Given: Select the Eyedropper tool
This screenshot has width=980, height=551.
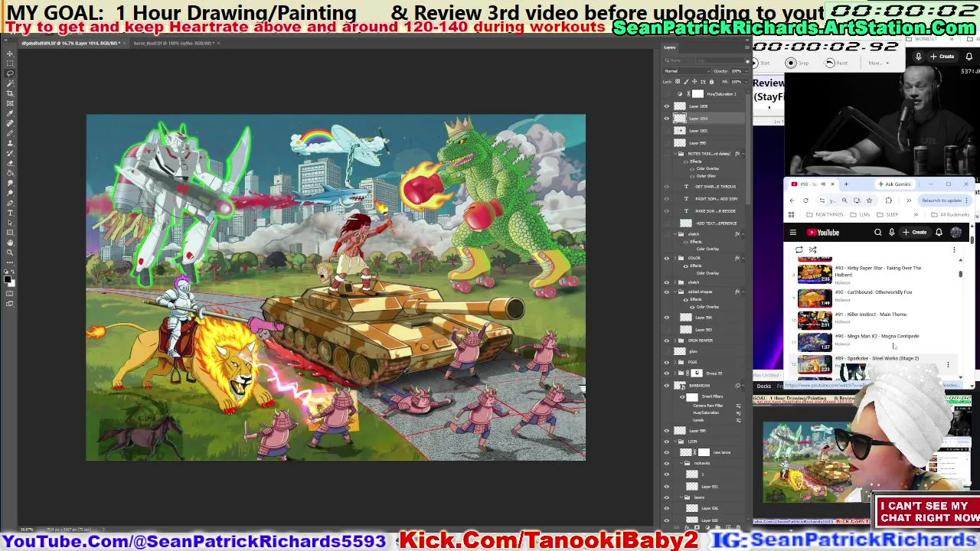Looking at the screenshot, I should coord(10,112).
